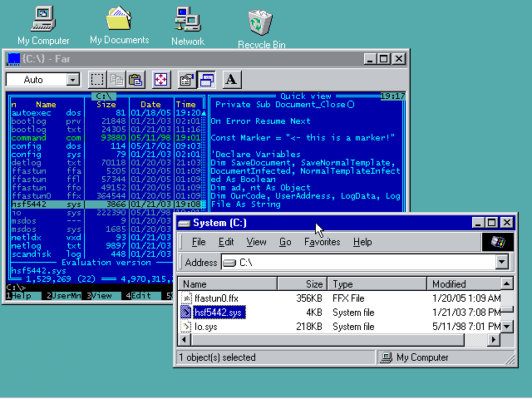Select the config dos row in Far panel
The height and width of the screenshot is (399, 532).
coord(107,146)
